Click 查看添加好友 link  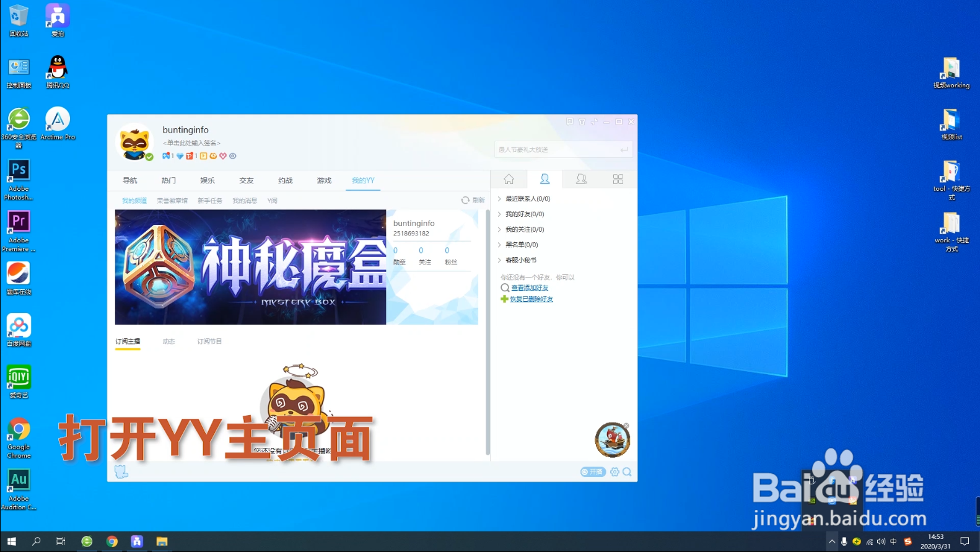point(530,288)
